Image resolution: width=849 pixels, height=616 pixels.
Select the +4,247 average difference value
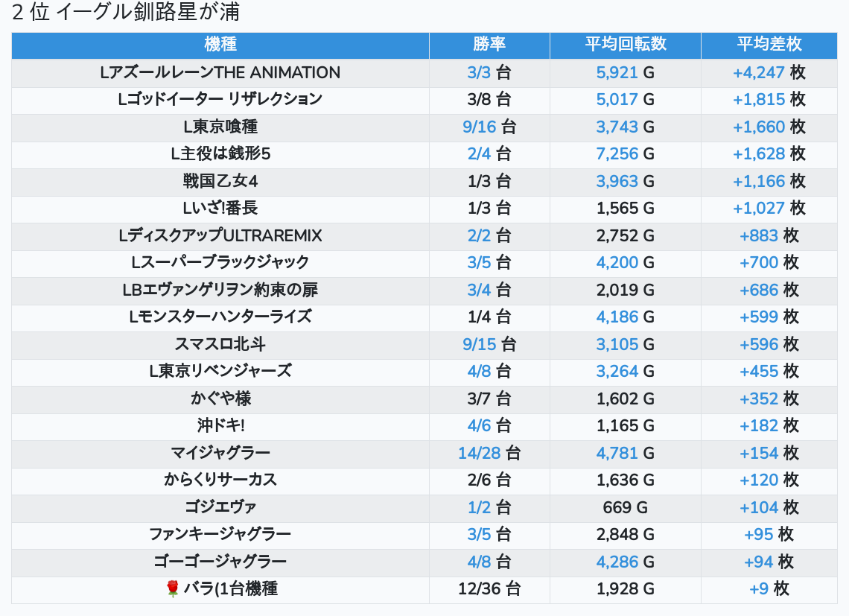pyautogui.click(x=759, y=73)
